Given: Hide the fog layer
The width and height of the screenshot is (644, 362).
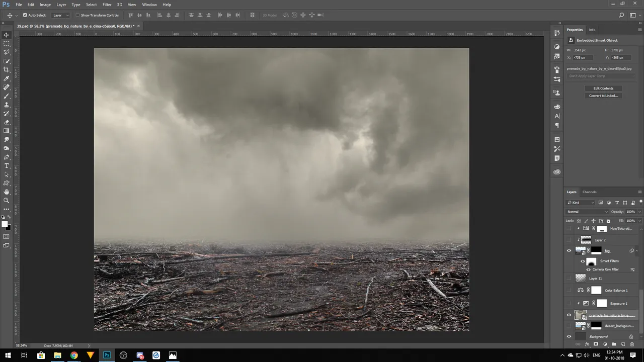Looking at the screenshot, I should (x=569, y=251).
